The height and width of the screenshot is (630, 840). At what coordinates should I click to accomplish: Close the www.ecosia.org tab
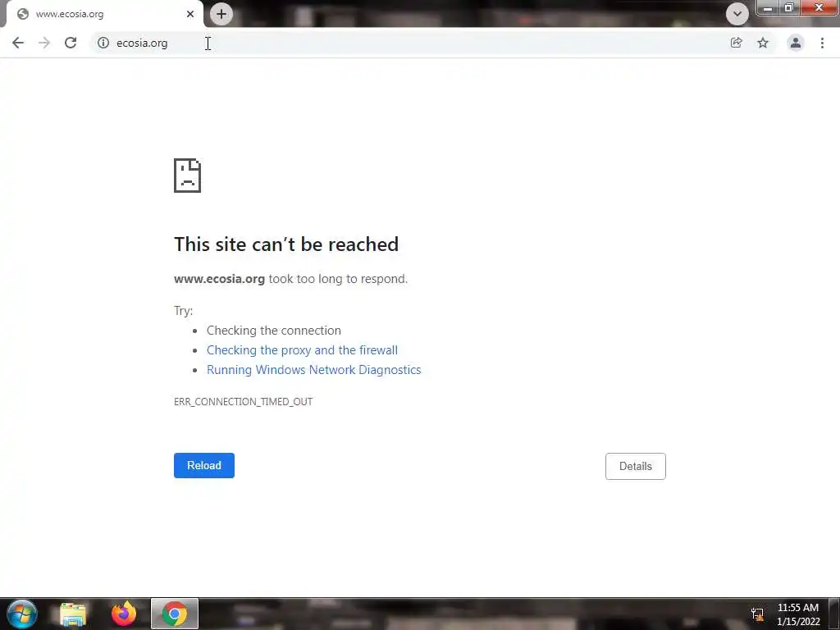coord(190,14)
